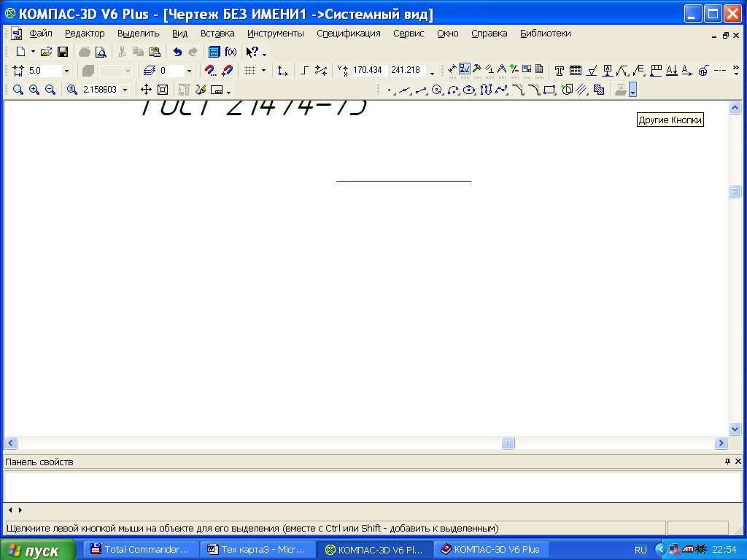Undo the last action
Image resolution: width=747 pixels, height=560 pixels.
tap(177, 52)
